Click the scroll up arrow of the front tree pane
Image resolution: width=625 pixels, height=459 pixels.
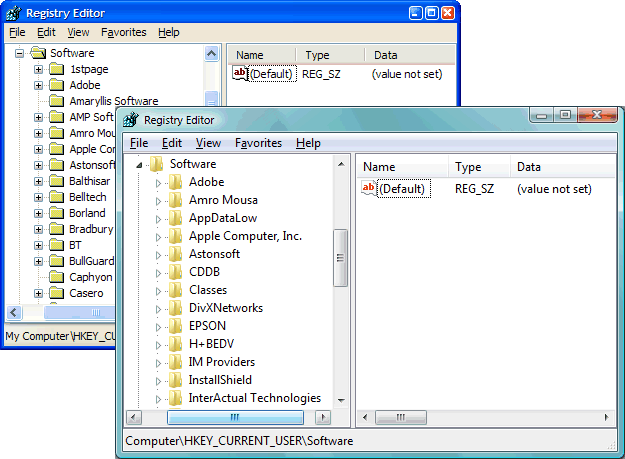click(341, 164)
